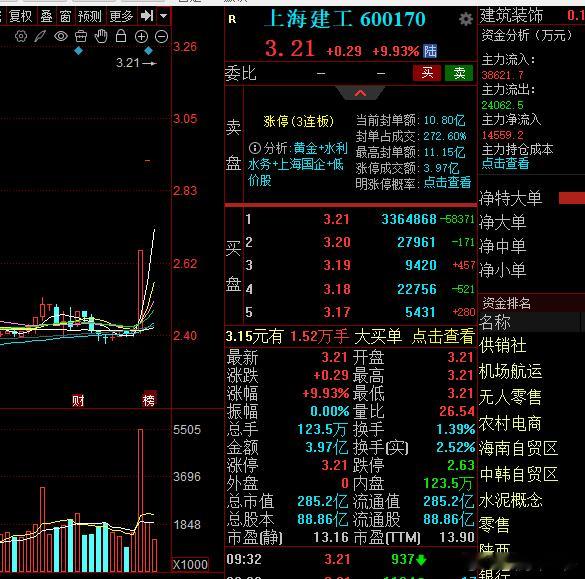The width and height of the screenshot is (585, 579).
Task: Zoom in with the plus circle icon
Action: (x=141, y=37)
